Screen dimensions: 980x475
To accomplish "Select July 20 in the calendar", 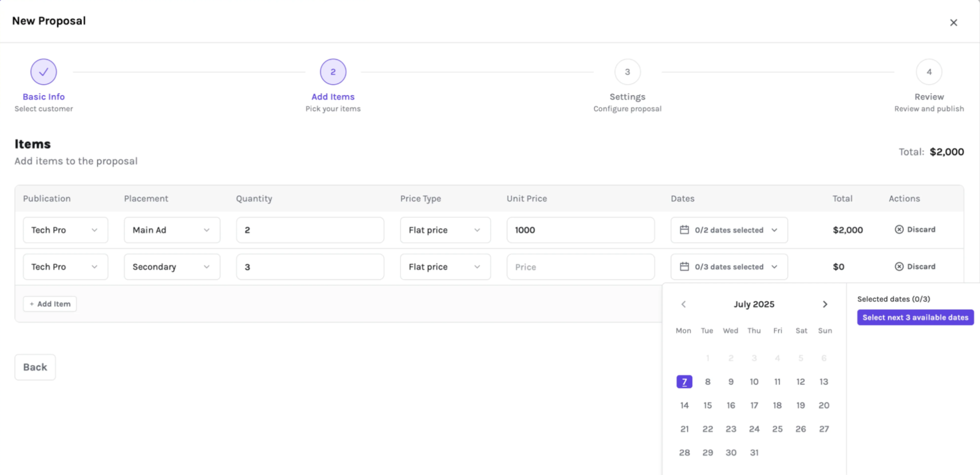I will point(824,405).
